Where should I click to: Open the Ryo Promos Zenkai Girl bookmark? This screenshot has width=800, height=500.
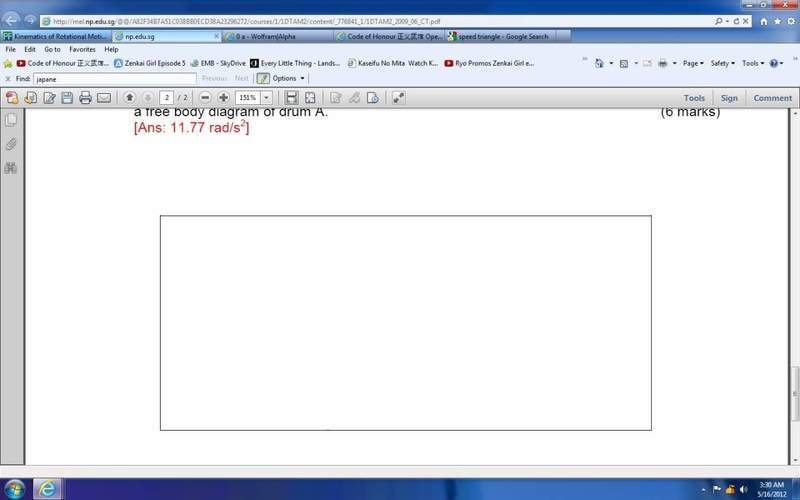click(489, 63)
